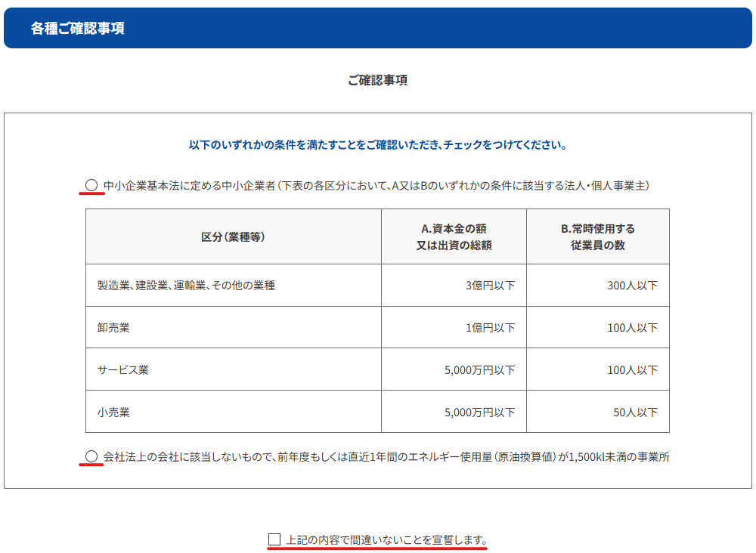Click the 区分(業種等) column header
This screenshot has width=756, height=553.
pyautogui.click(x=234, y=236)
